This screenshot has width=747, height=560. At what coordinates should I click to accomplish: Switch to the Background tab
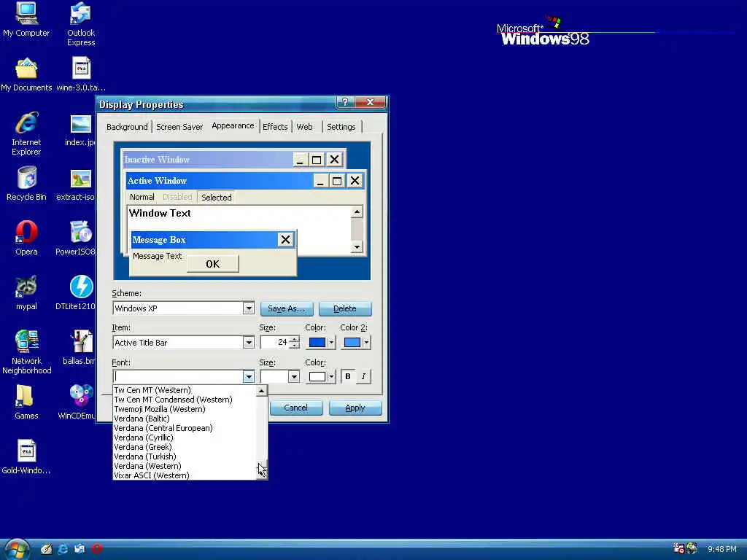[x=127, y=127]
